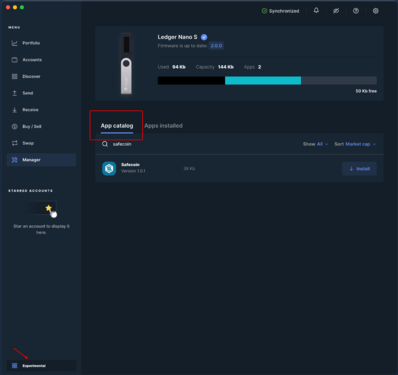Click the Discover grid icon

[14, 76]
